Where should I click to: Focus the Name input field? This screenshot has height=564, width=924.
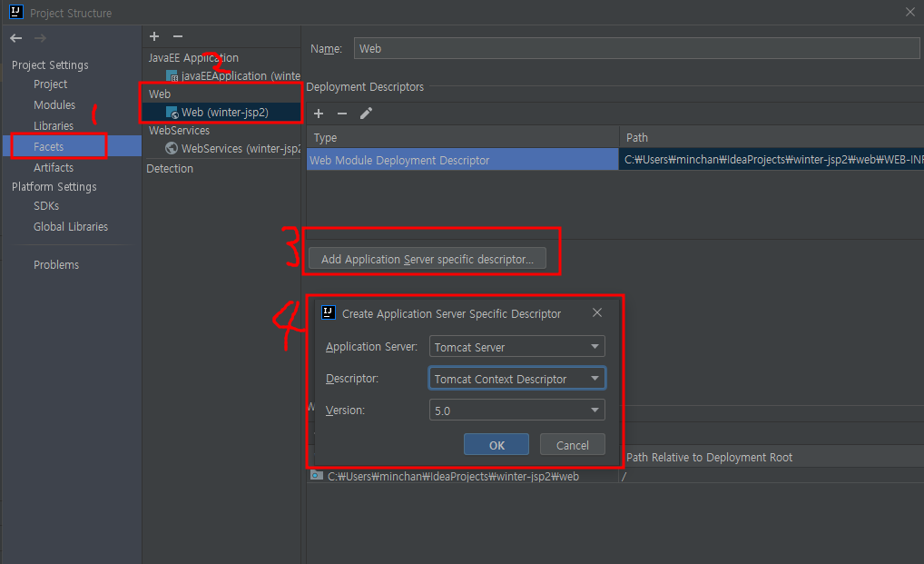tap(636, 48)
